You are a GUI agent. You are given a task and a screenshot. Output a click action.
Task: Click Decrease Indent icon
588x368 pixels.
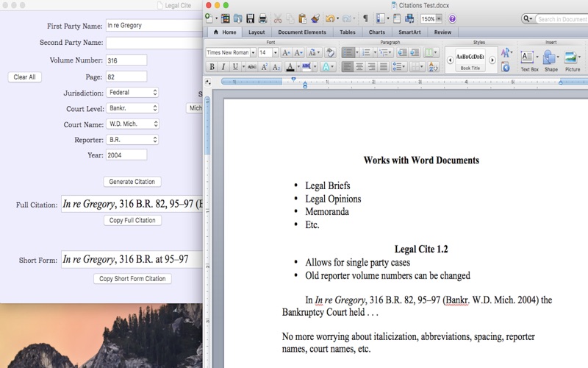point(402,52)
